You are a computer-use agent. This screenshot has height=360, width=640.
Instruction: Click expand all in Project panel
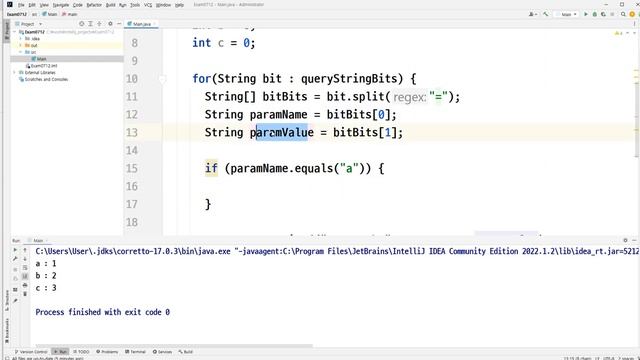pyautogui.click(x=90, y=24)
